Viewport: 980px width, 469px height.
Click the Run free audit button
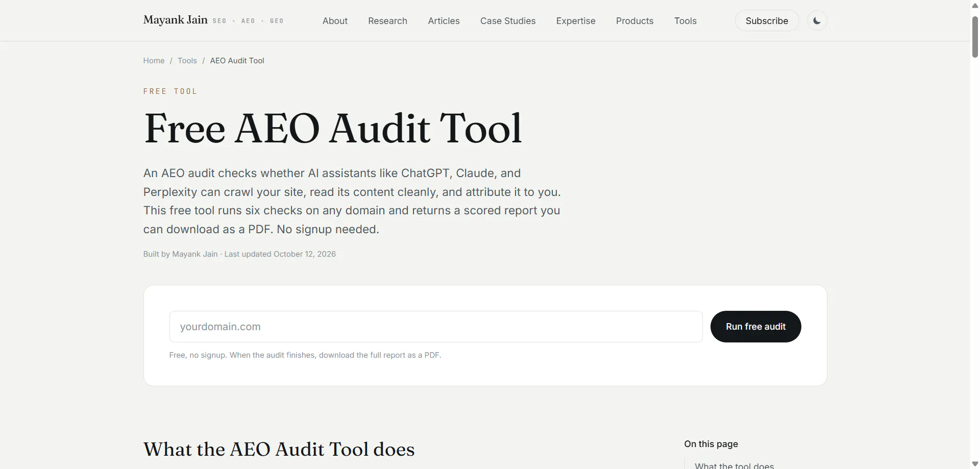(755, 327)
